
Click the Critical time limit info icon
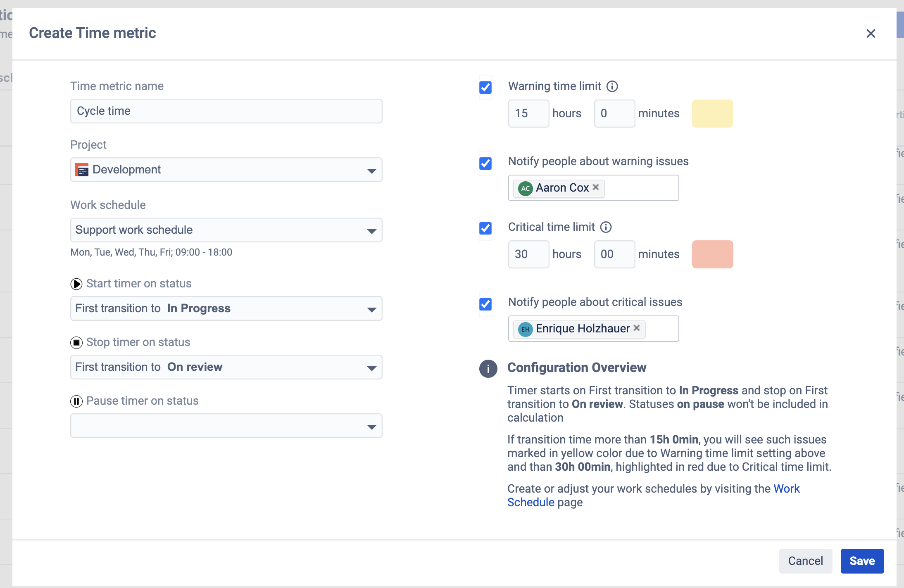(606, 227)
